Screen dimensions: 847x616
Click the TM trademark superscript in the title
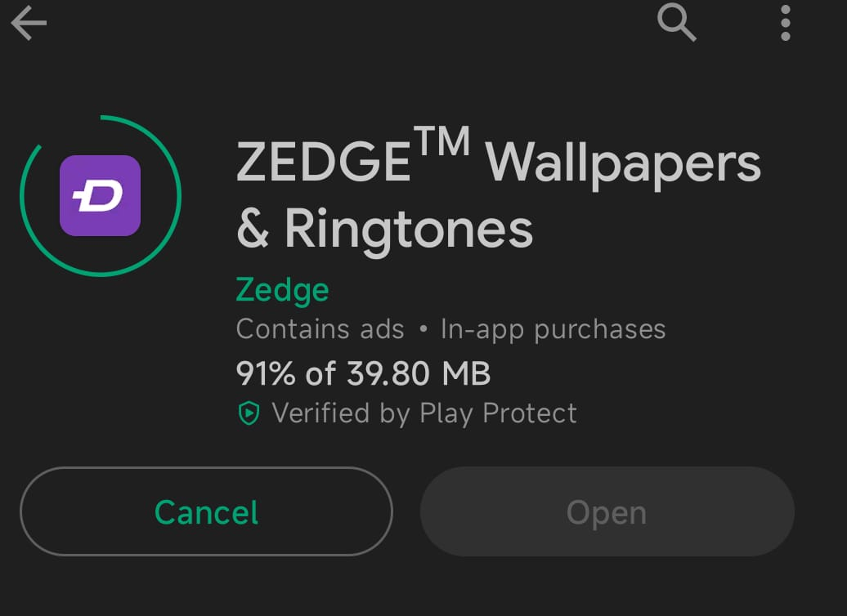[x=441, y=143]
